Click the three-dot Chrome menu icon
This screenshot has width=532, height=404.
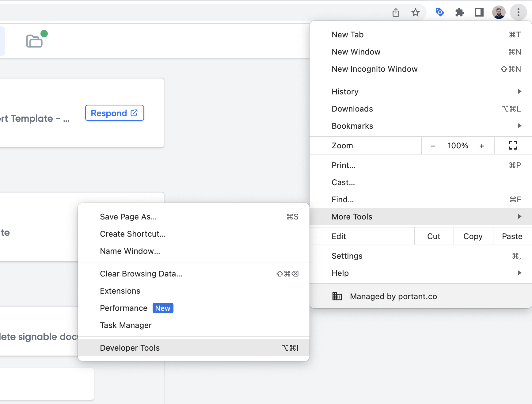[x=518, y=13]
